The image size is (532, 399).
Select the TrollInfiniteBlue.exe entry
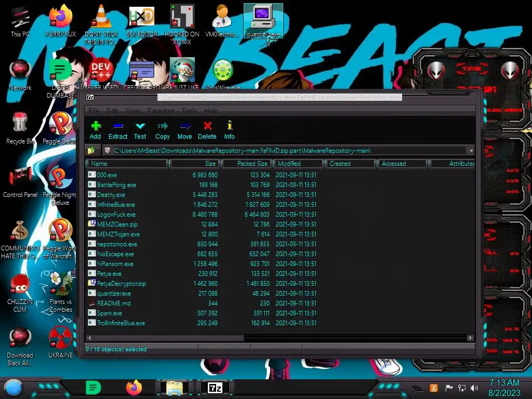click(202, 323)
